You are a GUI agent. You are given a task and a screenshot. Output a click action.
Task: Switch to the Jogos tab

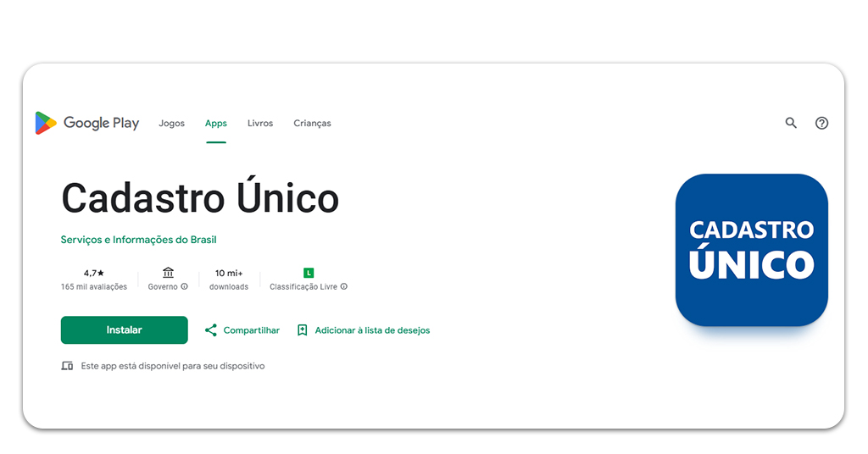tap(171, 124)
